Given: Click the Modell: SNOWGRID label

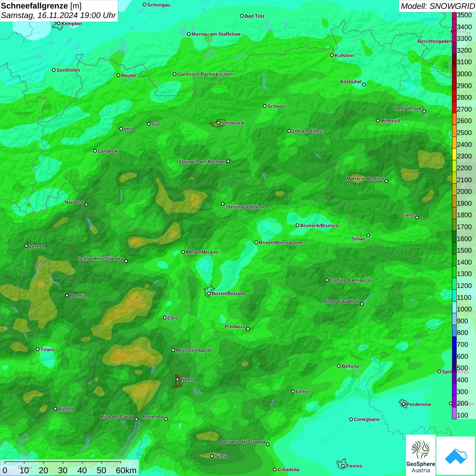Looking at the screenshot, I should [438, 6].
